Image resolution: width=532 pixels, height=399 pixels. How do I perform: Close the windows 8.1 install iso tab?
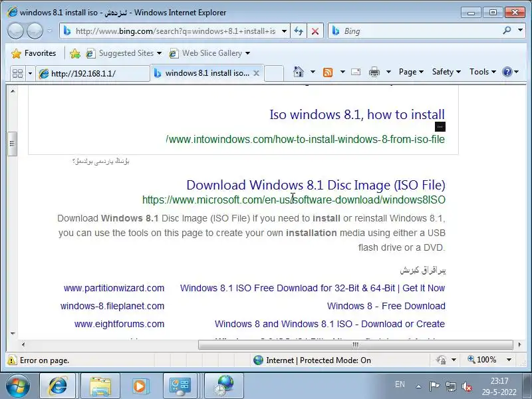pyautogui.click(x=257, y=73)
